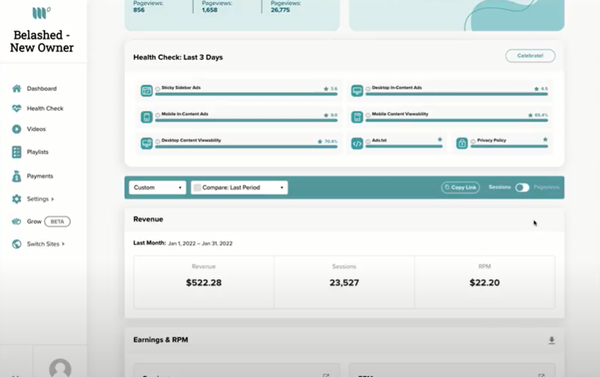The height and width of the screenshot is (377, 600).
Task: Click the user avatar icon
Action: 60,368
